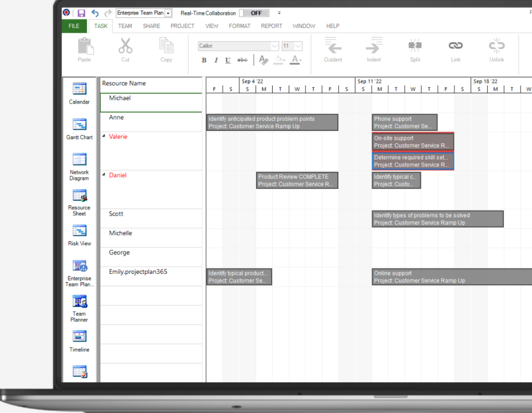
Task: Turn on Real-Time Collaboration
Action: (x=254, y=13)
